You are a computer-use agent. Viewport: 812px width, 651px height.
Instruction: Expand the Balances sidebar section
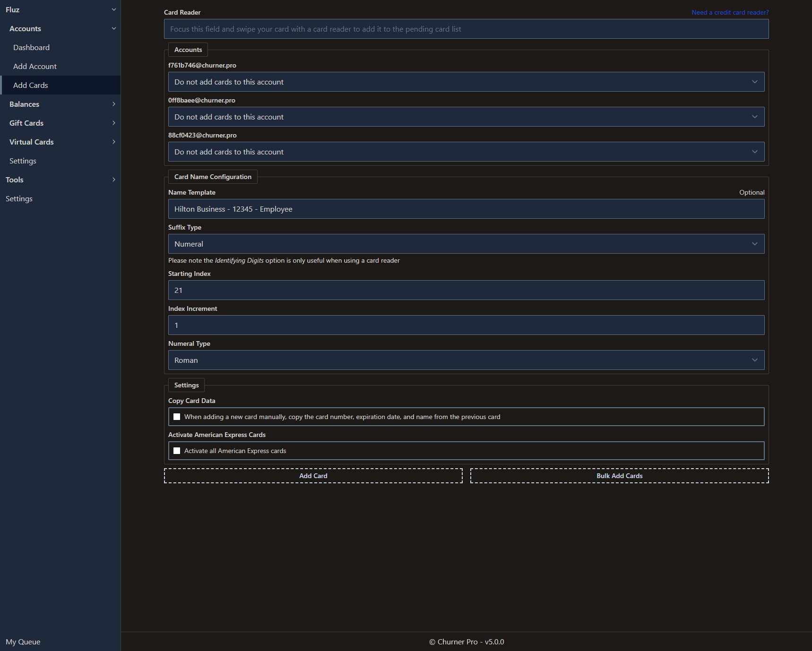click(x=113, y=104)
